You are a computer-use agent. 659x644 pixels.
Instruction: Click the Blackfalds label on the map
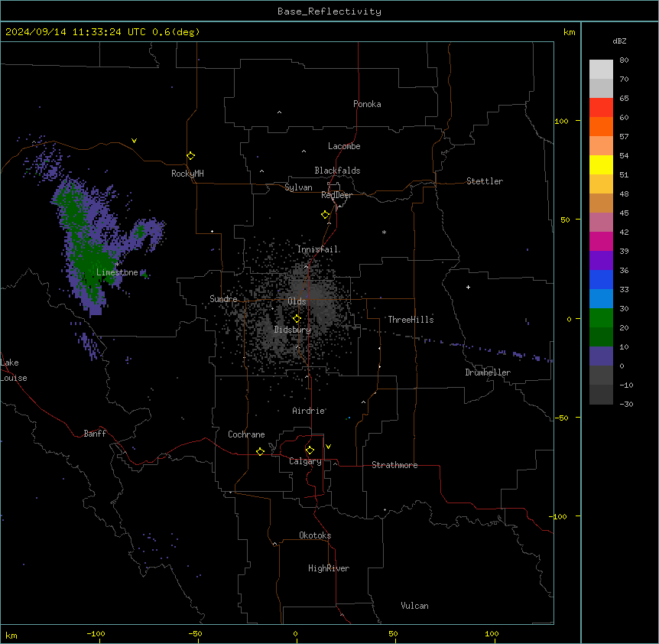[337, 171]
